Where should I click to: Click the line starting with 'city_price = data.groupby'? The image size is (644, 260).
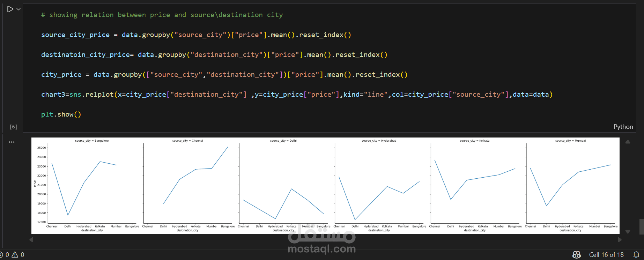point(224,75)
